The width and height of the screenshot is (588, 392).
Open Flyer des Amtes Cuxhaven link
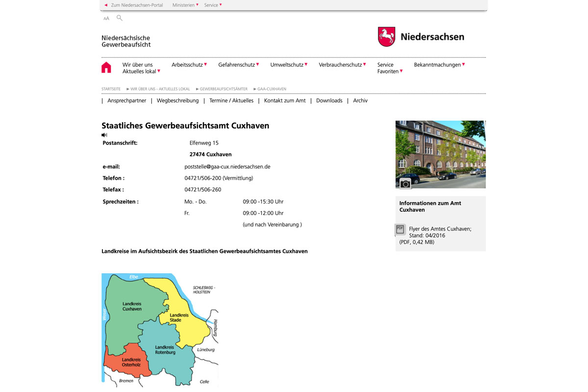pyautogui.click(x=440, y=229)
